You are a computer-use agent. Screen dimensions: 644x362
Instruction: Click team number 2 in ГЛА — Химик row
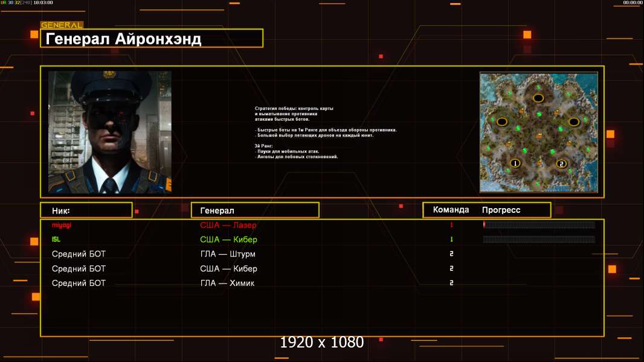pos(451,283)
